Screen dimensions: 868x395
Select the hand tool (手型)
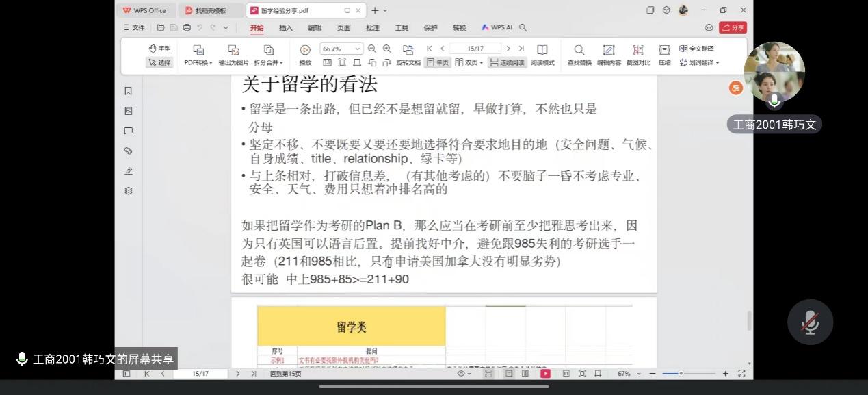point(159,49)
